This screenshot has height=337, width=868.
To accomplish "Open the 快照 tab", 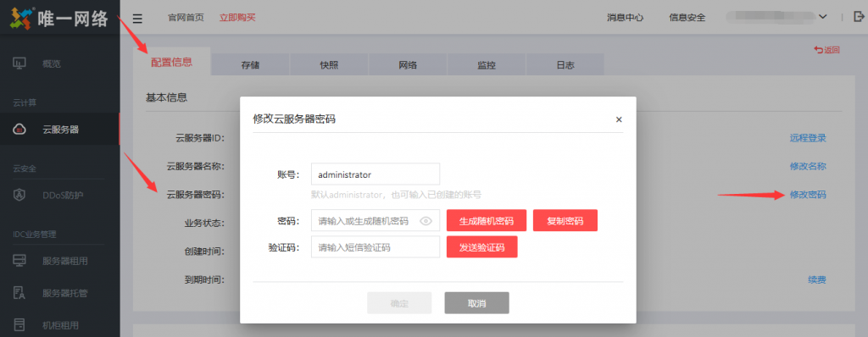I will click(x=329, y=64).
